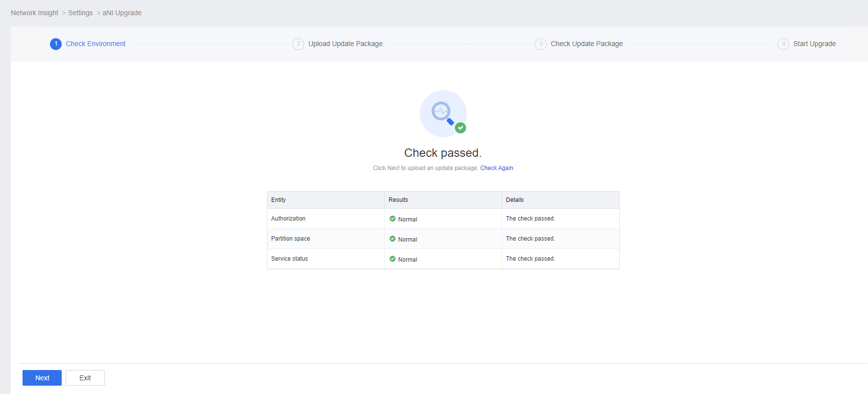Click the Results column header

398,200
